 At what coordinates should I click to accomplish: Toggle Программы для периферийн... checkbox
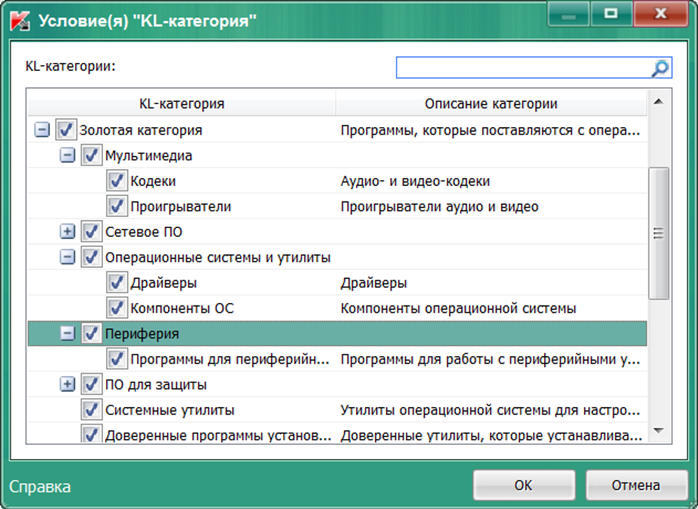click(x=117, y=358)
